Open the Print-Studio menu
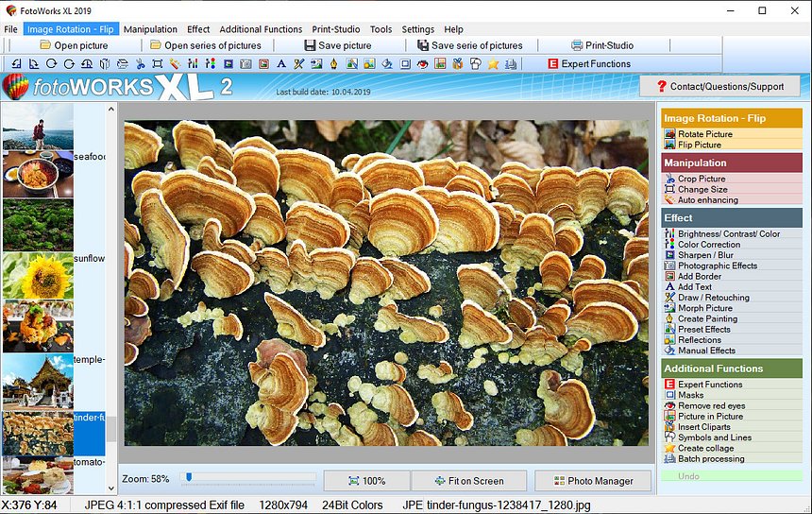The height and width of the screenshot is (514, 812). 335,29
